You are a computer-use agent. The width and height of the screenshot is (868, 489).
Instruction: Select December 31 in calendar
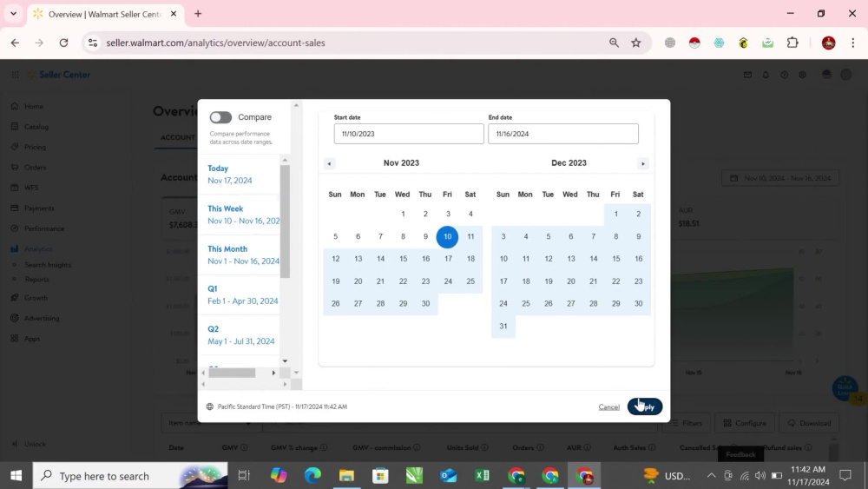tap(503, 327)
